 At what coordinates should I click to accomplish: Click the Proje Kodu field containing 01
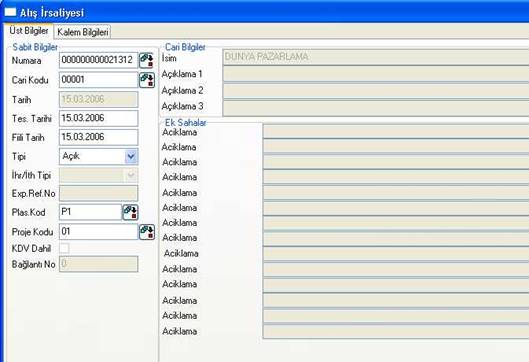(99, 231)
